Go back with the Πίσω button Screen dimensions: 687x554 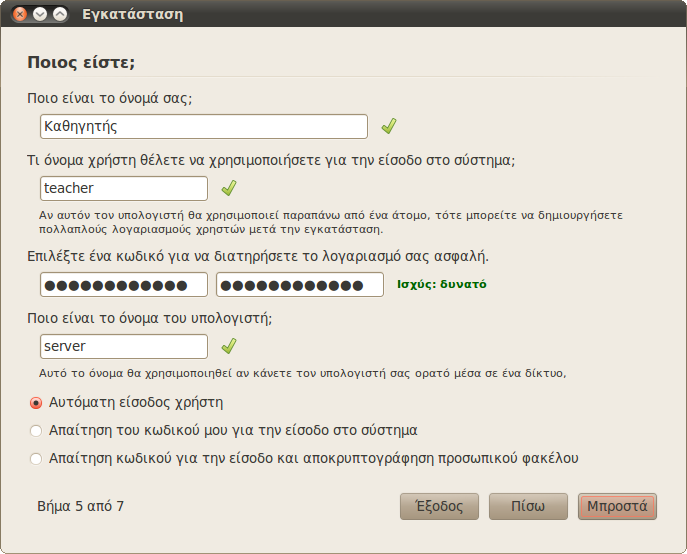click(x=528, y=506)
